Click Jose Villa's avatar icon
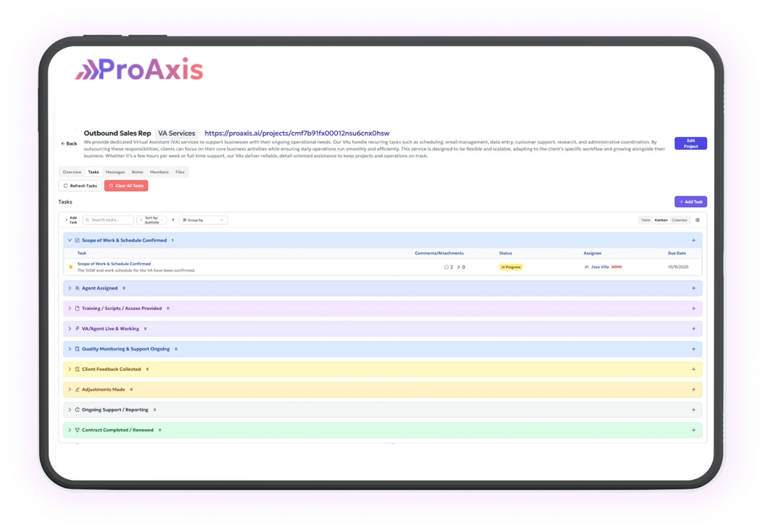766x532 pixels. pos(586,267)
